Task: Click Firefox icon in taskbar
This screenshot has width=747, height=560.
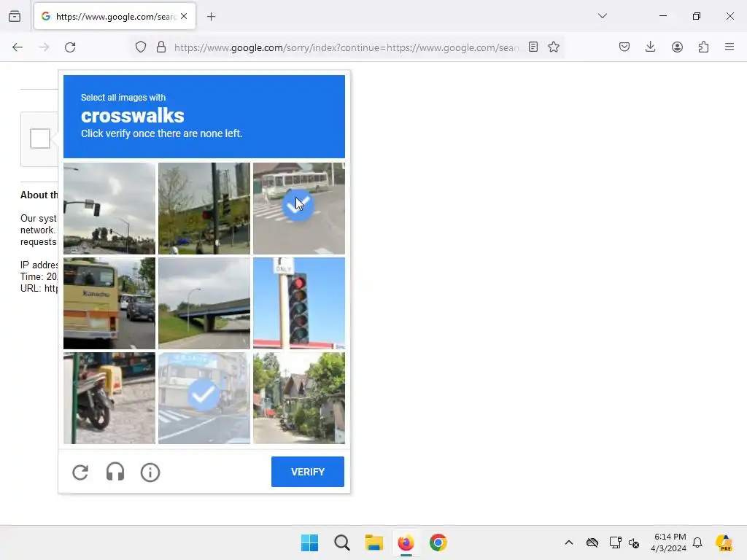Action: point(406,542)
